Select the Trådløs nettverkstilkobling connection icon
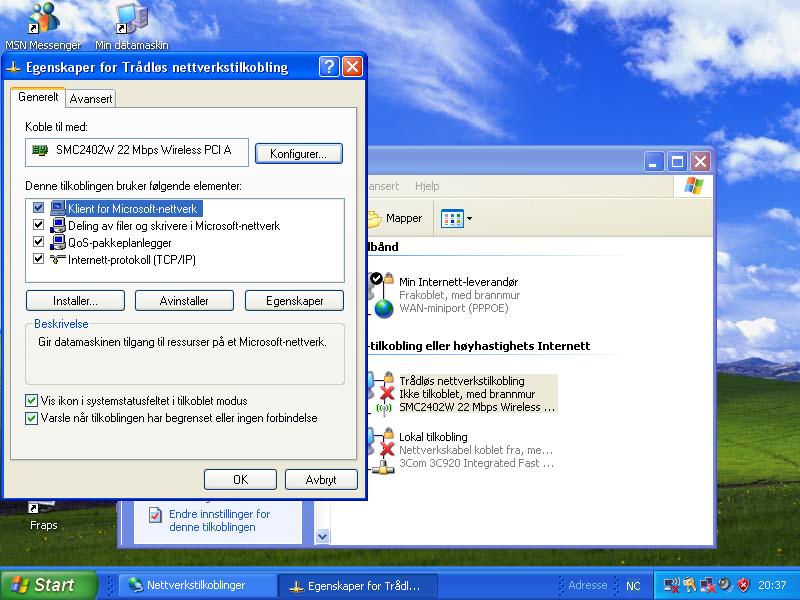The width and height of the screenshot is (800, 600). click(x=382, y=393)
